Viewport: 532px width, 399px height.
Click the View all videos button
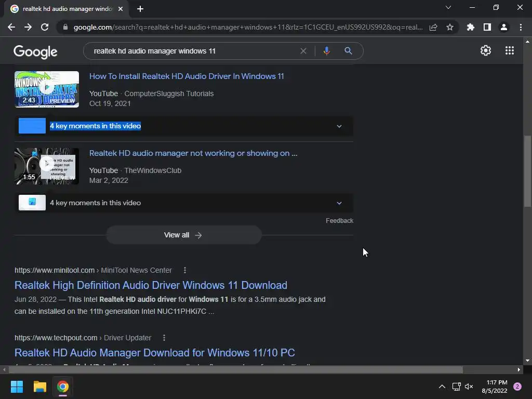[184, 235]
